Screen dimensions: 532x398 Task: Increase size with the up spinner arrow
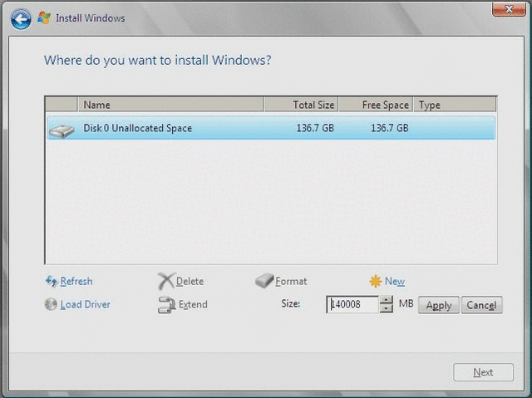pyautogui.click(x=386, y=300)
